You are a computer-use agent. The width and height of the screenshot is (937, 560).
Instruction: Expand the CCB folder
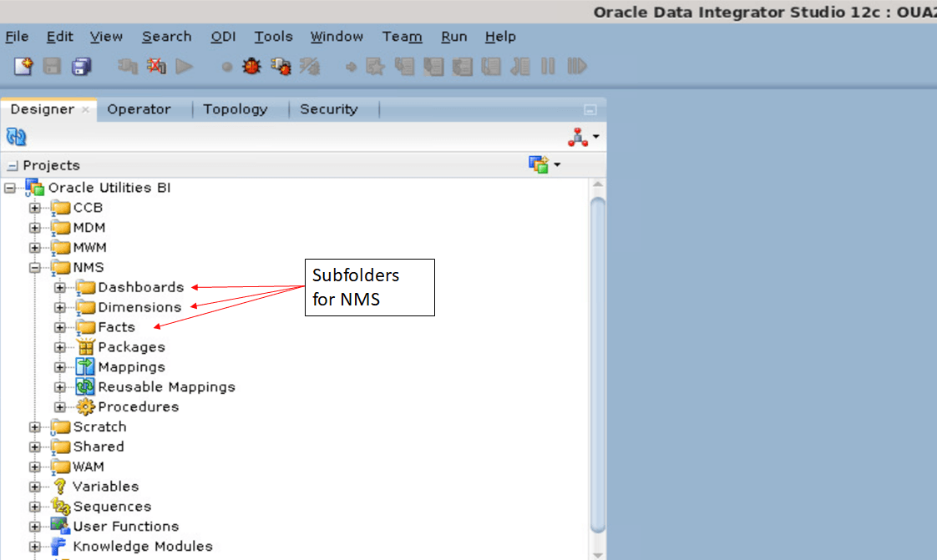(34, 207)
